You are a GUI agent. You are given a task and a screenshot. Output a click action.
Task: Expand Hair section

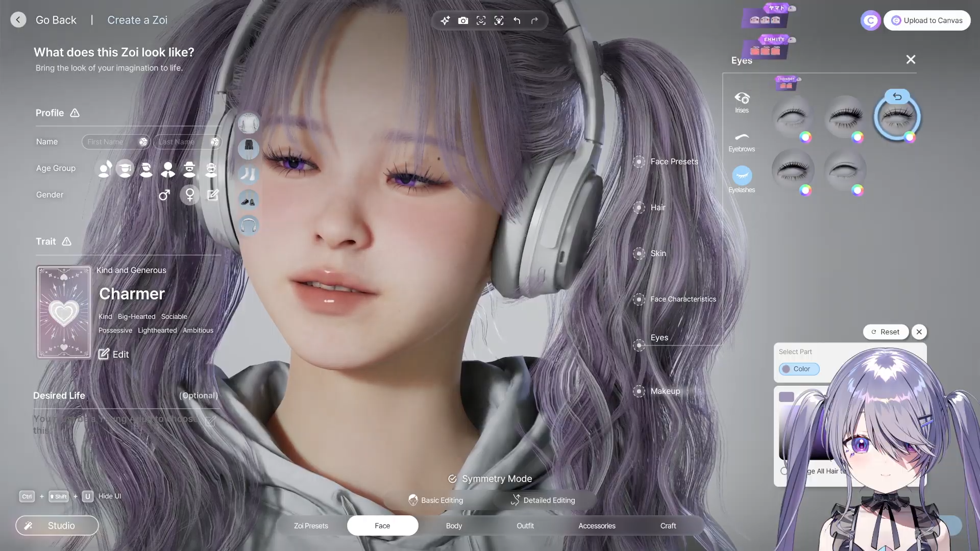click(x=650, y=208)
